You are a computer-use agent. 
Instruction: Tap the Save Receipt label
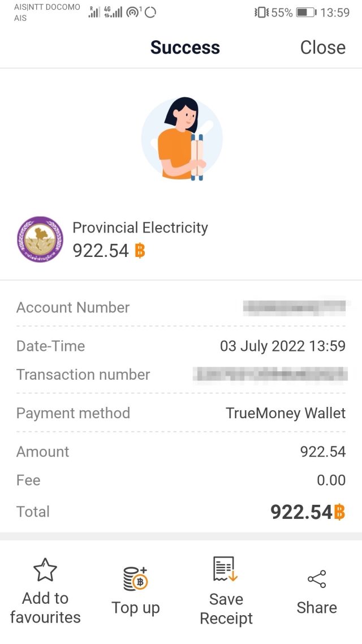[x=226, y=609]
